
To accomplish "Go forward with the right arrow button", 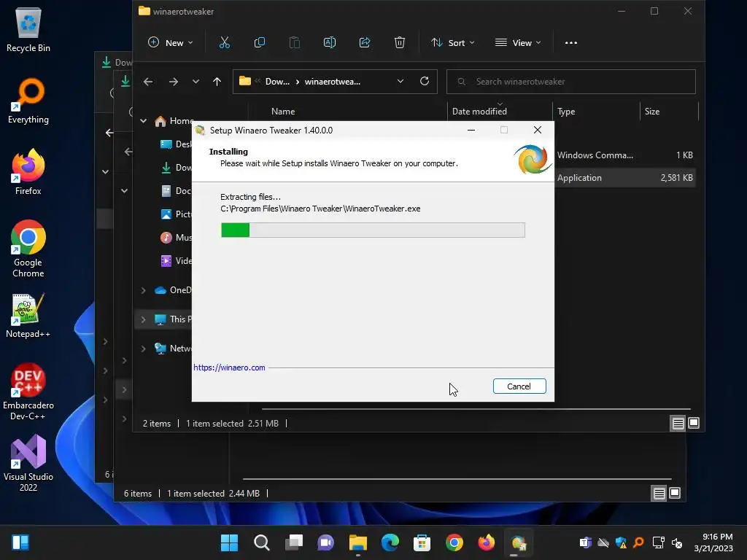I will click(174, 82).
